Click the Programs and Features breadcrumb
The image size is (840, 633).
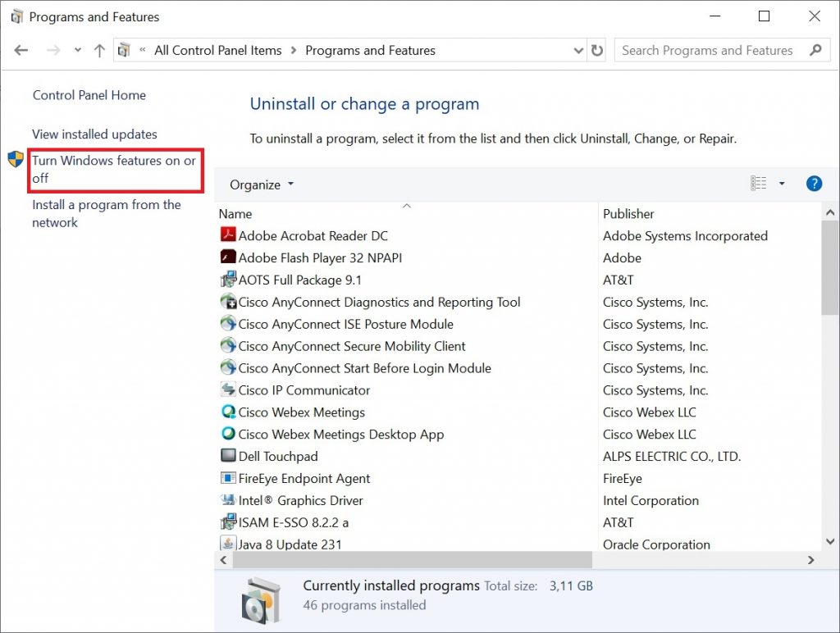pos(370,50)
